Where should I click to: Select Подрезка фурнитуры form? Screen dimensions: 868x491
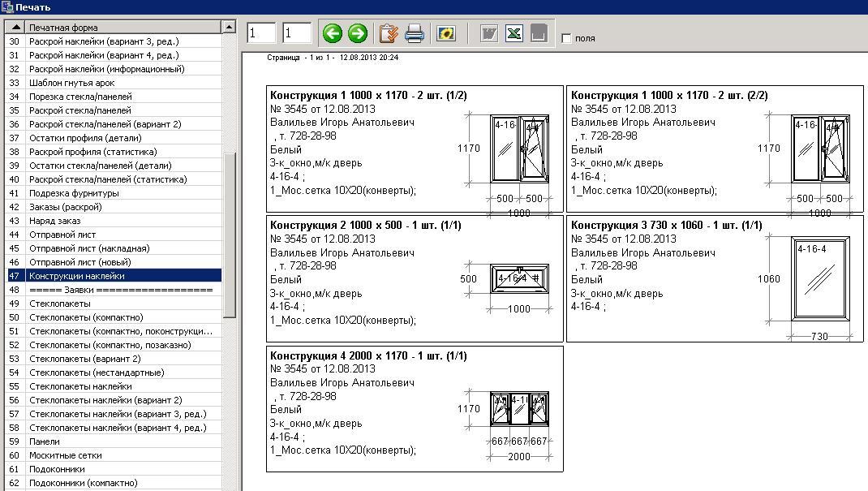pos(114,193)
